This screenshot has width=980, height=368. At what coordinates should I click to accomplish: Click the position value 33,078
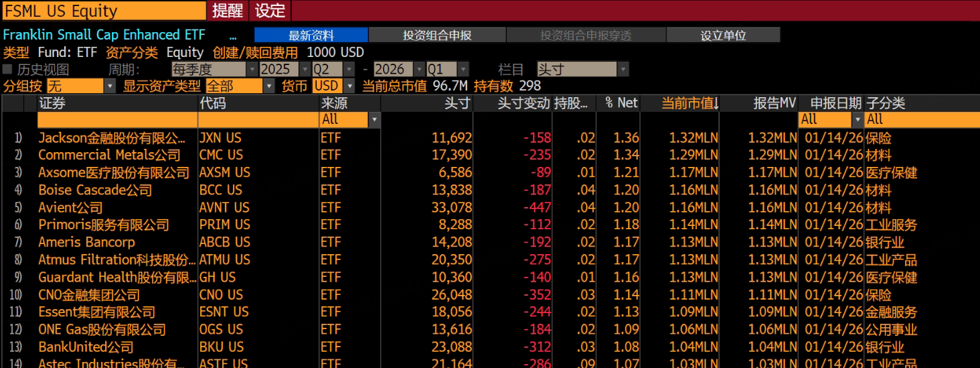click(452, 208)
